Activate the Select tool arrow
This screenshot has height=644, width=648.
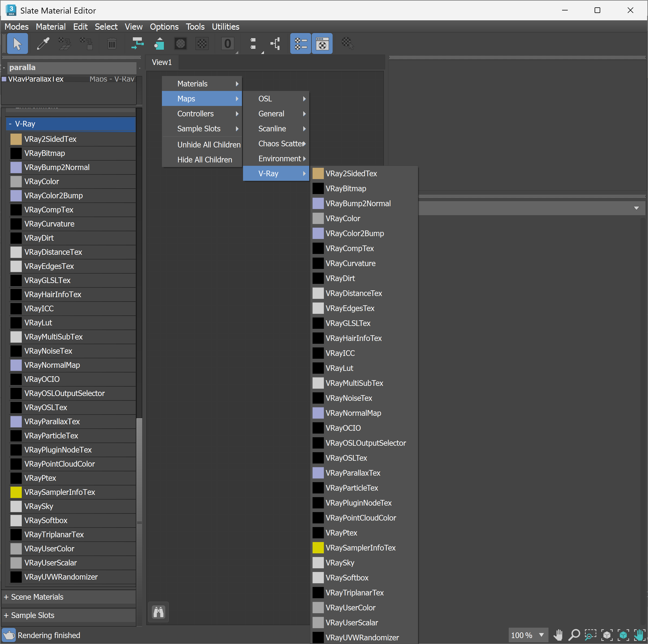17,43
